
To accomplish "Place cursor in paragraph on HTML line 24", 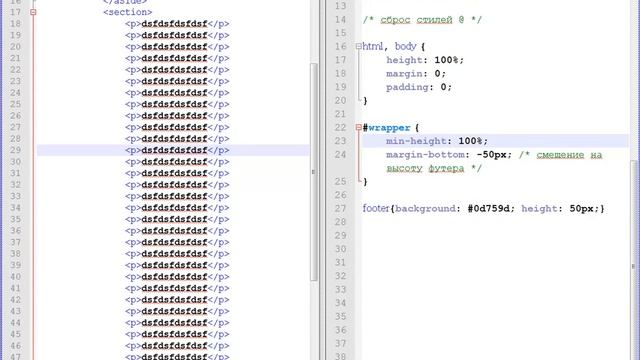I will click(x=177, y=93).
